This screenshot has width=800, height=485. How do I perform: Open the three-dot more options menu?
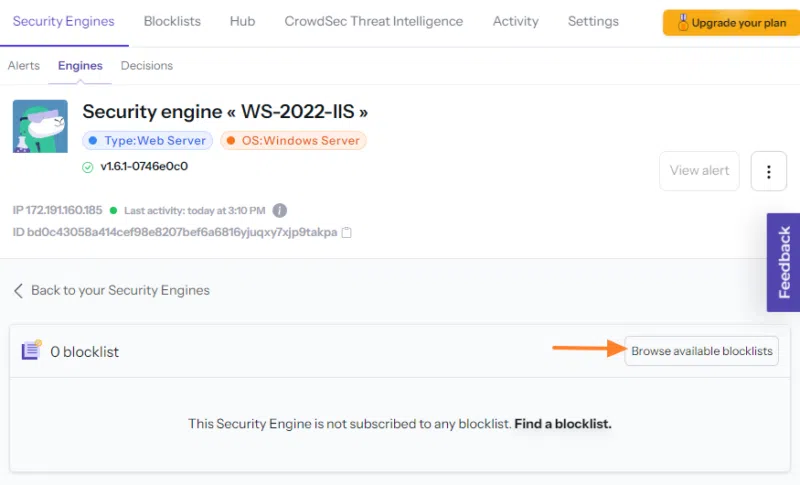click(x=768, y=171)
